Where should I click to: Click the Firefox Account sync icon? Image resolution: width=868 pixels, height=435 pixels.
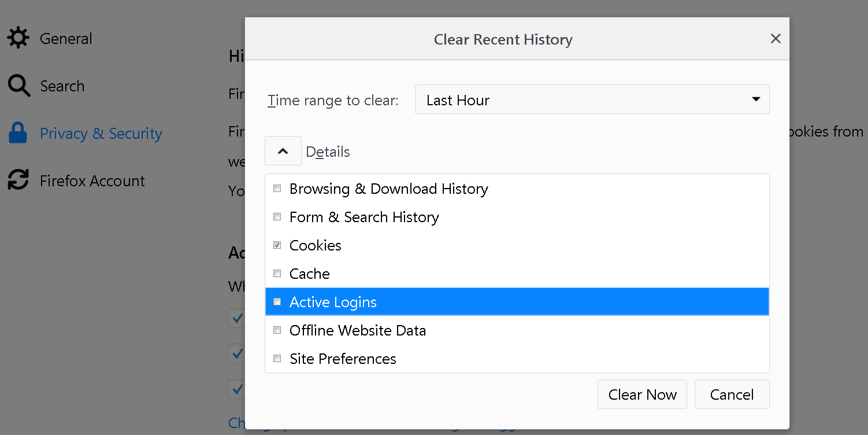pos(18,180)
